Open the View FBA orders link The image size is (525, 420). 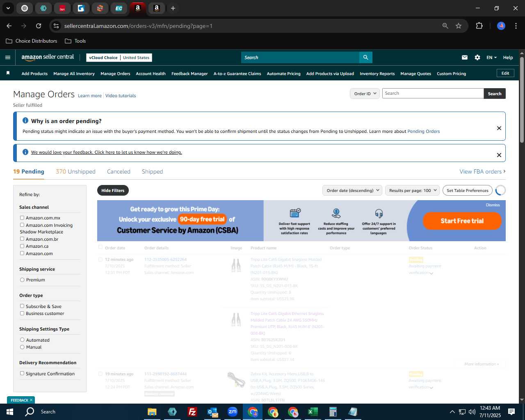[482, 171]
